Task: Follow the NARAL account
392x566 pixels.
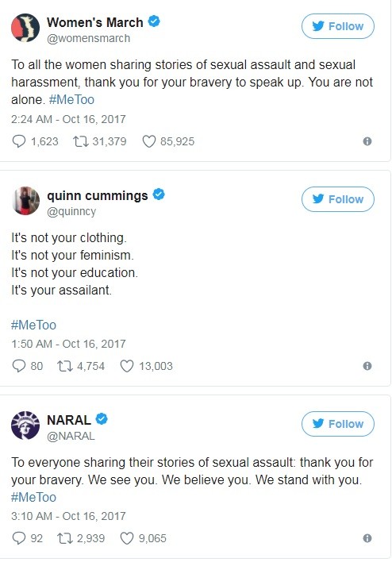Action: coord(338,424)
